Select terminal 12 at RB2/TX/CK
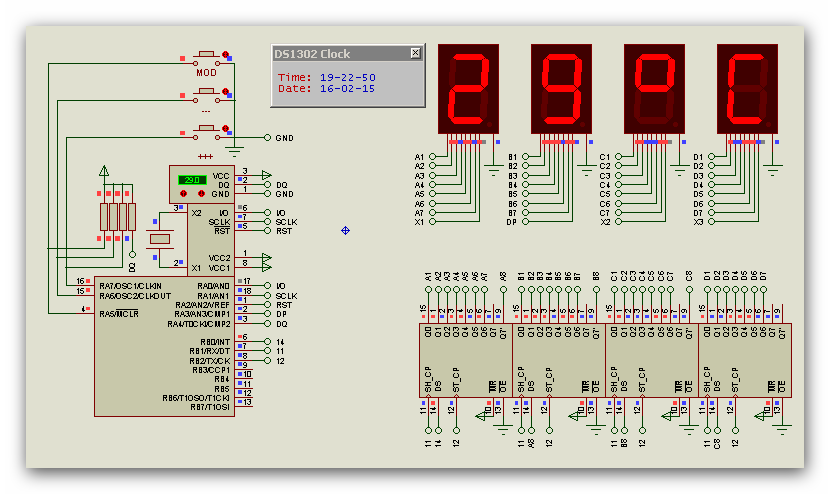Screen dimensions: 830x494 pyautogui.click(x=268, y=361)
